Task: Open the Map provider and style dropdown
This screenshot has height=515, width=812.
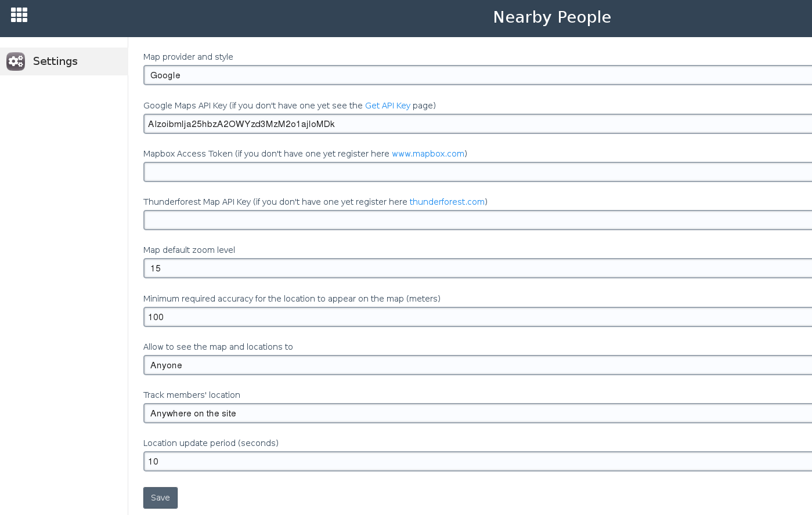Action: click(x=477, y=75)
